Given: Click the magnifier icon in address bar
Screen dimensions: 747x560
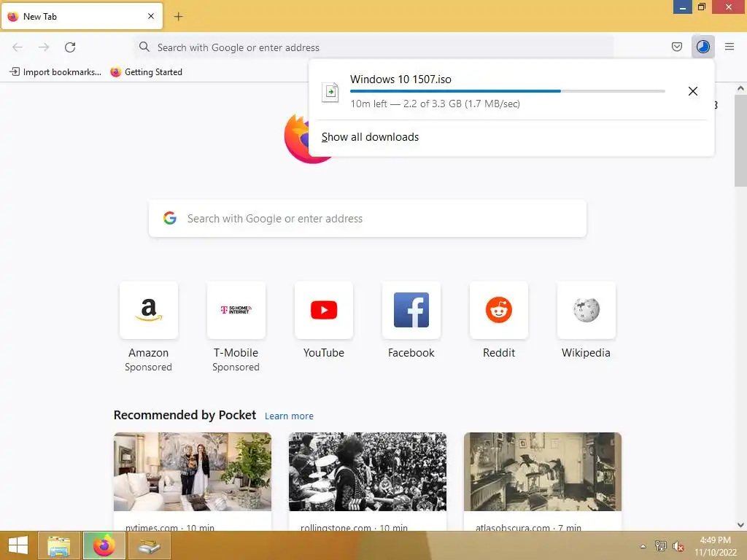Looking at the screenshot, I should 144,47.
